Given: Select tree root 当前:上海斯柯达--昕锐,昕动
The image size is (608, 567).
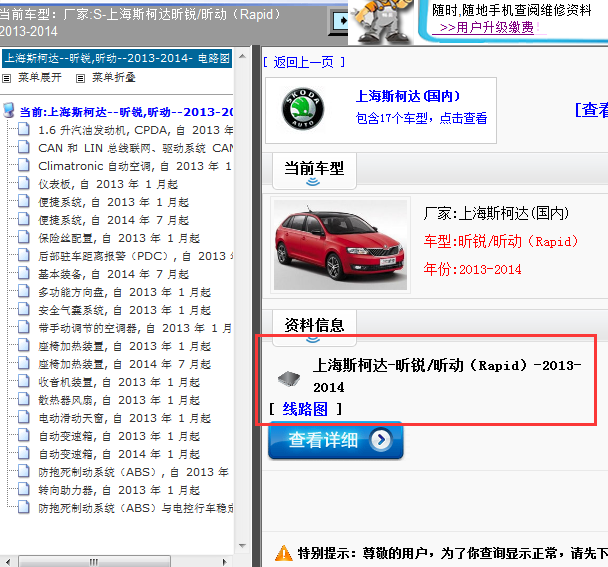Looking at the screenshot, I should tap(126, 112).
